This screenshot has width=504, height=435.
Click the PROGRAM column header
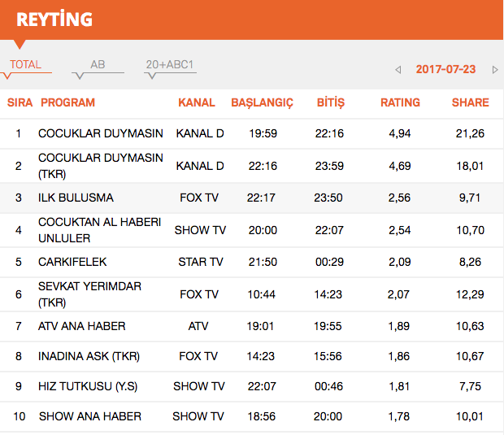[67, 102]
